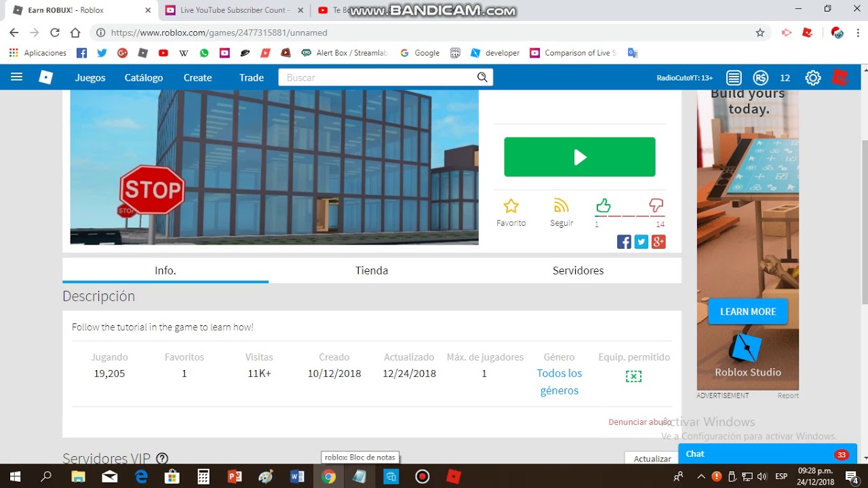Screen dimensions: 868x488
Task: Click the Chrome address bar URL
Action: [219, 33]
